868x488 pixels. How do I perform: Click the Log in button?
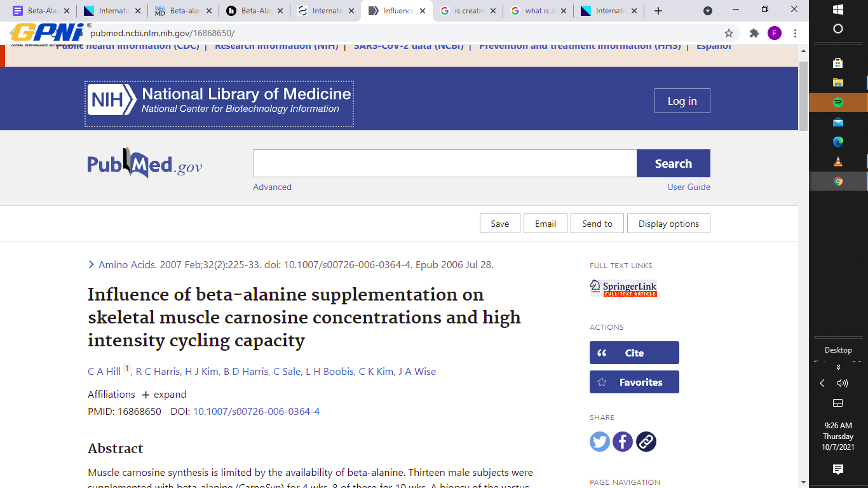point(682,101)
